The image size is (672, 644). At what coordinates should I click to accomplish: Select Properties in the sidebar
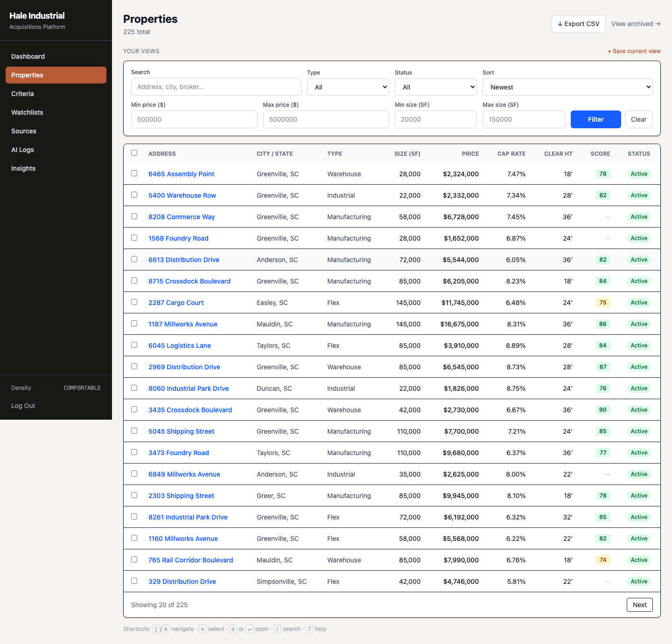coord(56,75)
